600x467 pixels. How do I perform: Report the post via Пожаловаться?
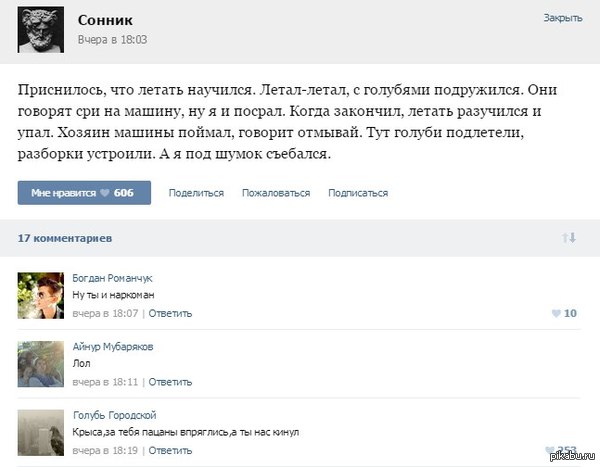276,193
